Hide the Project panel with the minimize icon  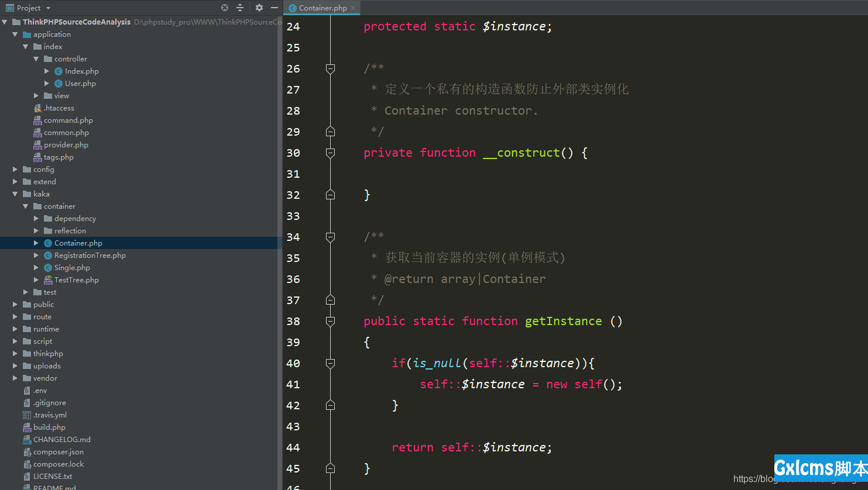click(x=274, y=8)
